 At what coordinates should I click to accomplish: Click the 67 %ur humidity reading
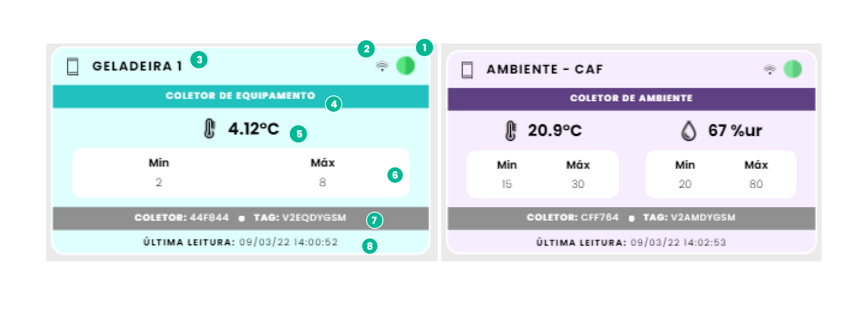735,131
